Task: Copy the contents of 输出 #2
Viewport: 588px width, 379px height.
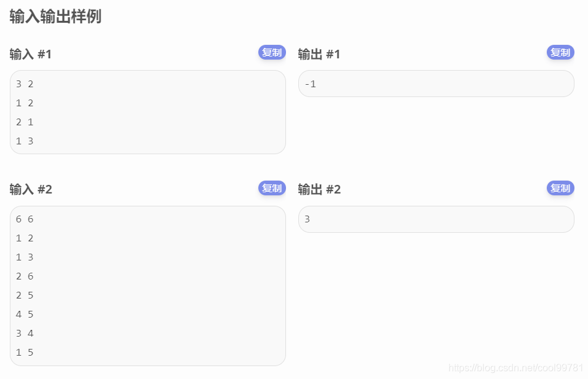Action: (x=560, y=188)
